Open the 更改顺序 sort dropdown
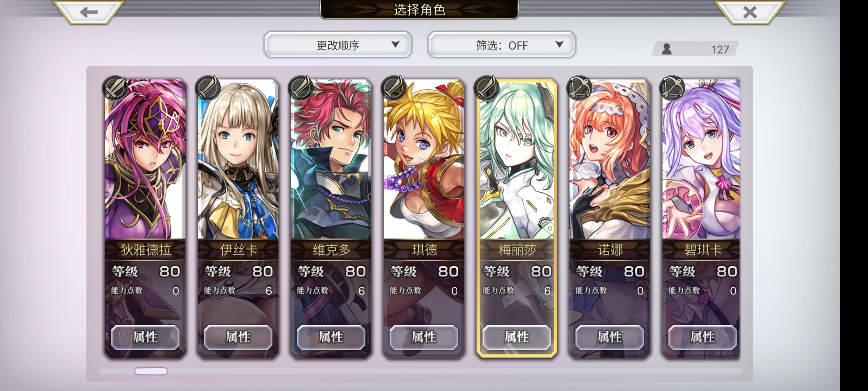 point(338,45)
